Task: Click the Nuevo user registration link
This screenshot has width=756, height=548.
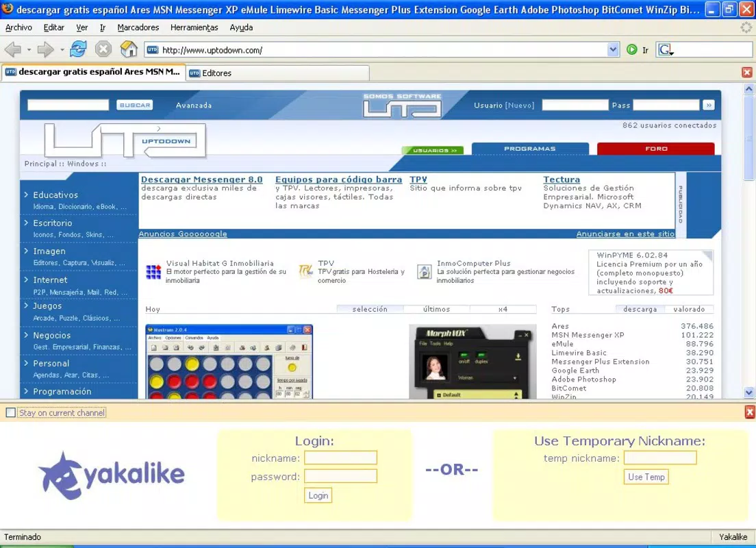Action: [520, 105]
